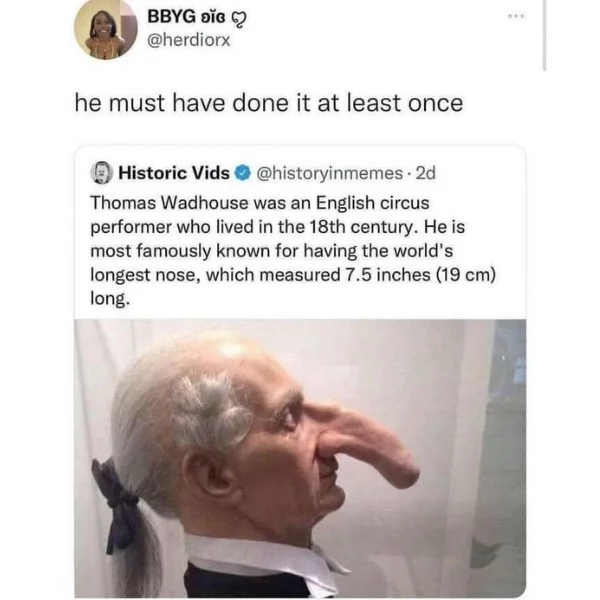Open the BBYG profile avatar
Viewport: 600px width, 600px height.
(106, 30)
